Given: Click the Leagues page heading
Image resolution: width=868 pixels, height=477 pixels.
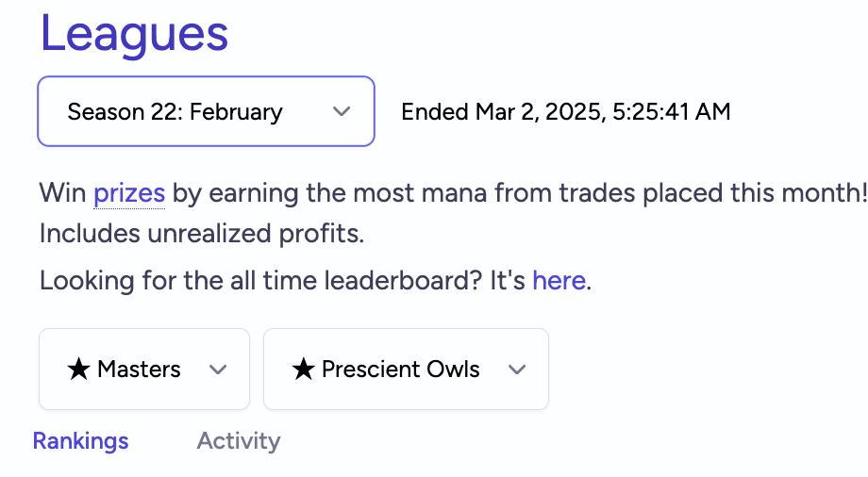Looking at the screenshot, I should click(134, 34).
